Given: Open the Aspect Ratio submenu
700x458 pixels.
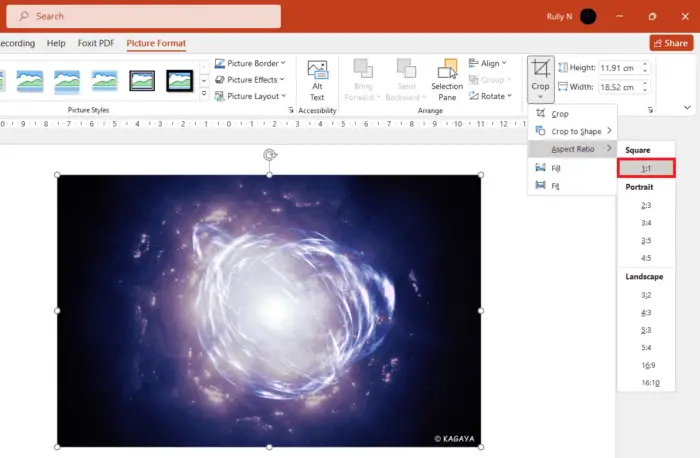Looking at the screenshot, I should 572,149.
